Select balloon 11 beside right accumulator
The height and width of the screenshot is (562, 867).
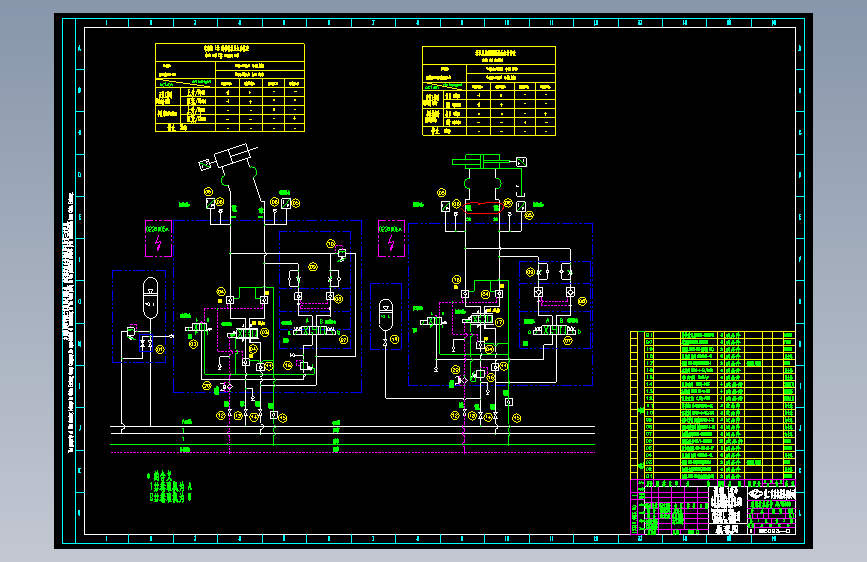point(394,339)
